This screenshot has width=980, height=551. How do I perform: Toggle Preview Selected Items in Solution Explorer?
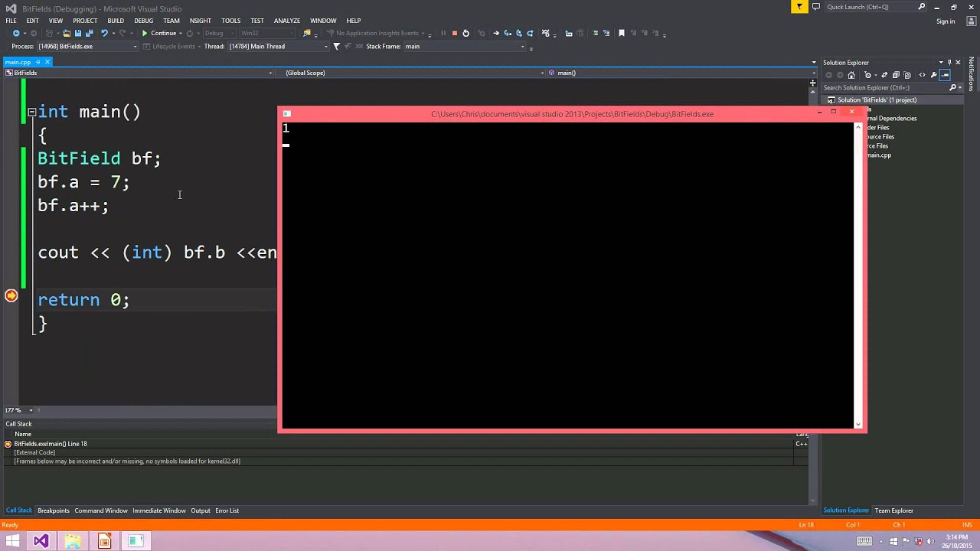coord(945,75)
